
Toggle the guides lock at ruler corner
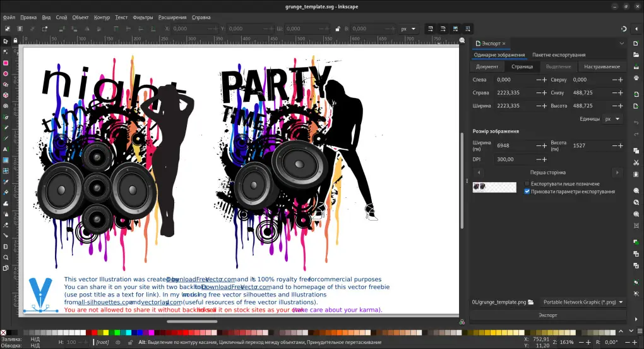click(x=15, y=40)
